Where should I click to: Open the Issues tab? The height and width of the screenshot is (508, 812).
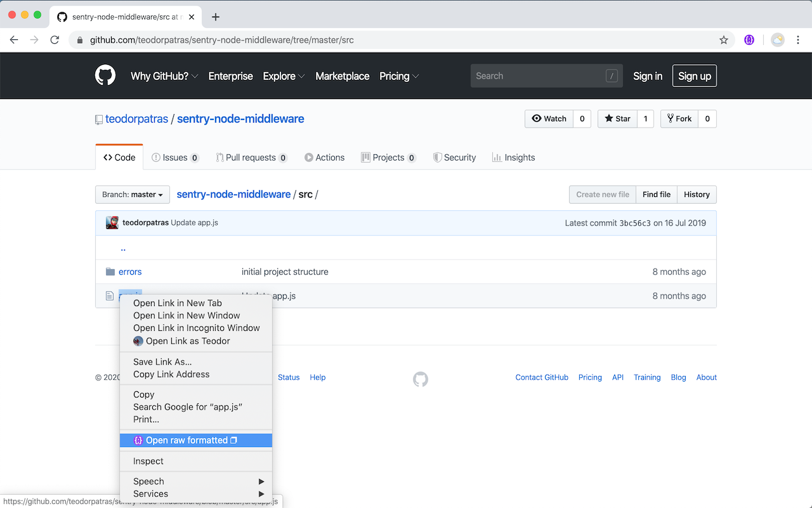click(175, 157)
